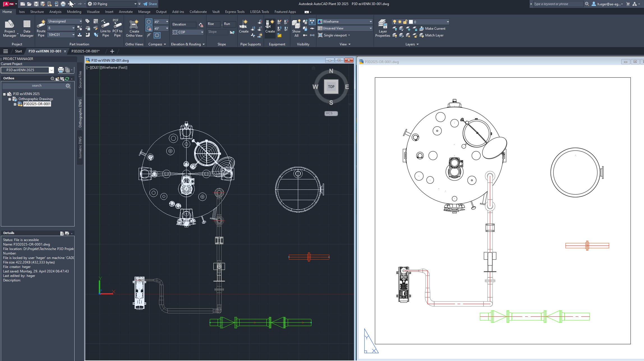Select the Create Ortho View tool

coord(134,28)
